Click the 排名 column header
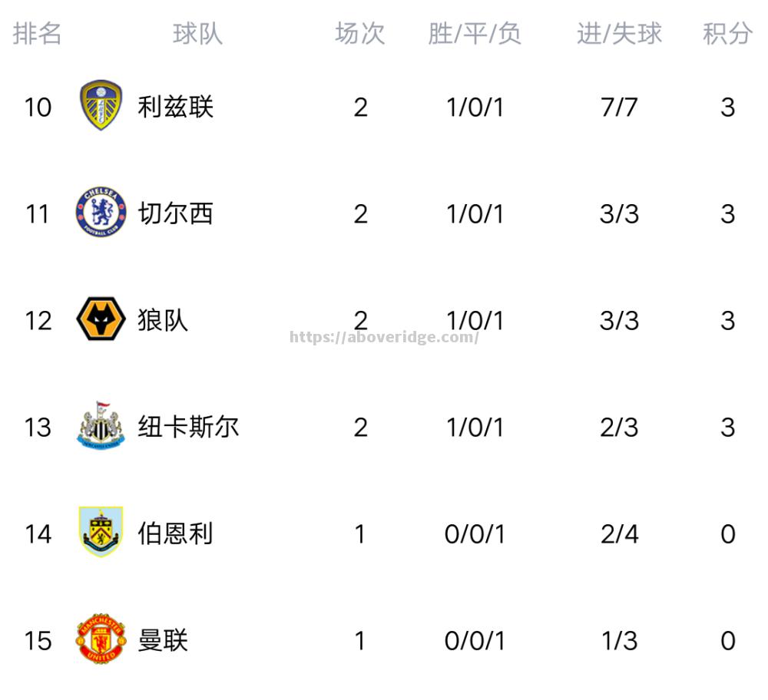768x700 pixels. [37, 34]
